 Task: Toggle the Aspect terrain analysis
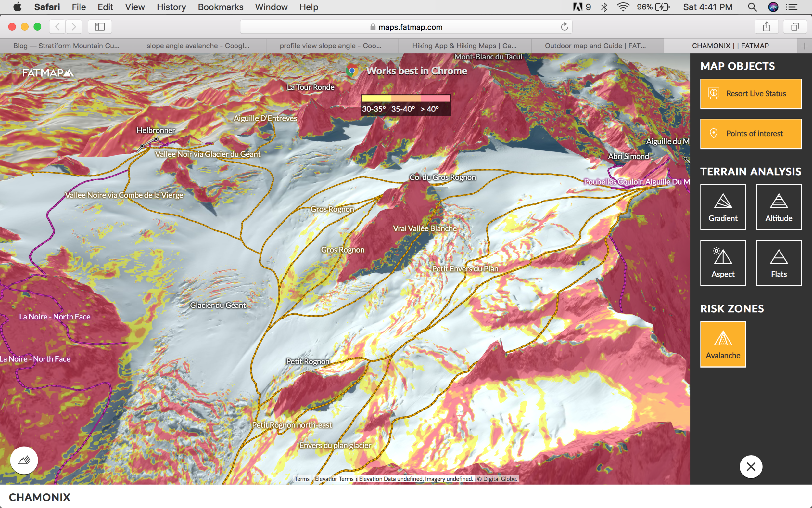point(723,262)
